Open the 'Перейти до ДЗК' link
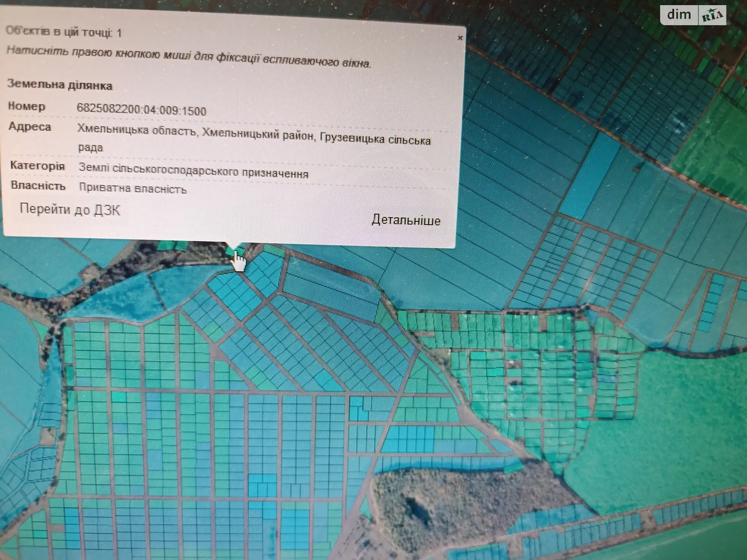 click(70, 210)
